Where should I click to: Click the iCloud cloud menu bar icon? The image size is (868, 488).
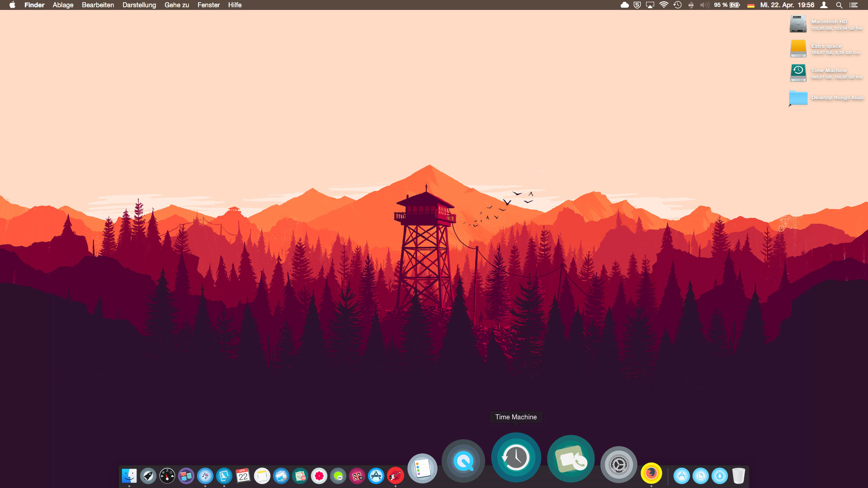[624, 5]
